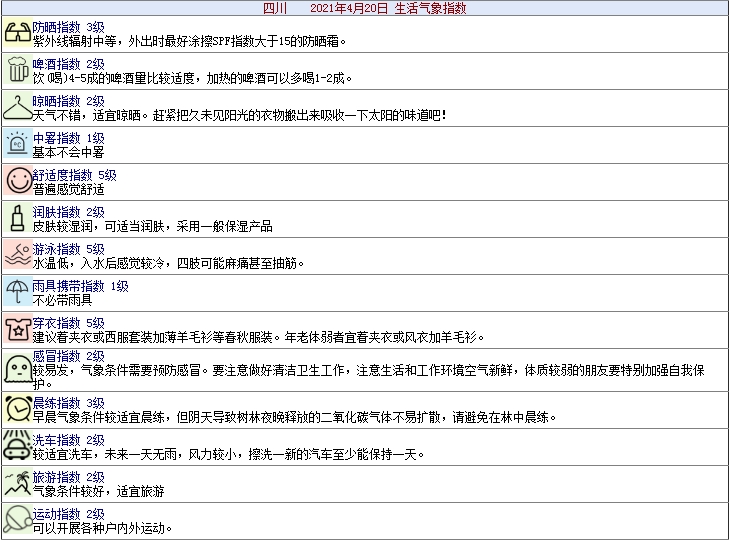The image size is (729, 540).
Task: Click the heatstroke index icon
Action: pos(17,144)
